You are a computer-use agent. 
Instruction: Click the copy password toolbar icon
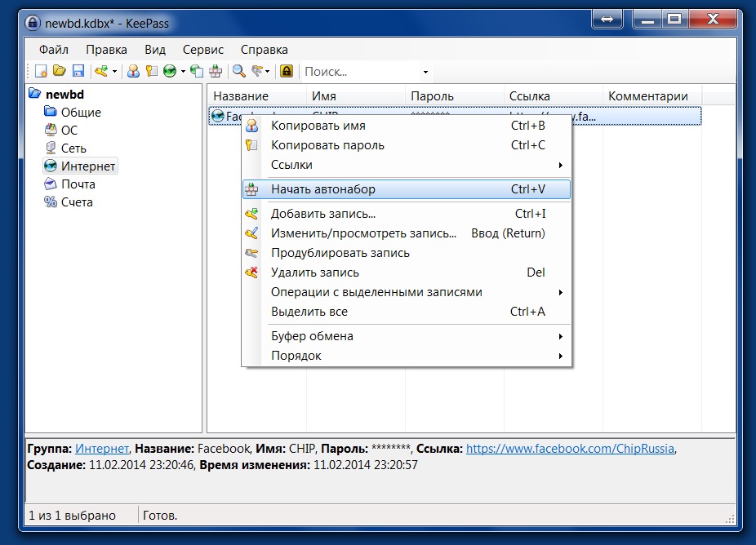(151, 72)
